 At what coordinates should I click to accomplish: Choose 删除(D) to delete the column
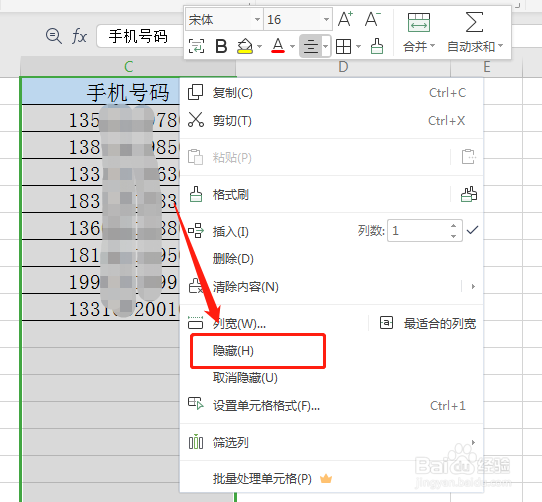[x=233, y=259]
